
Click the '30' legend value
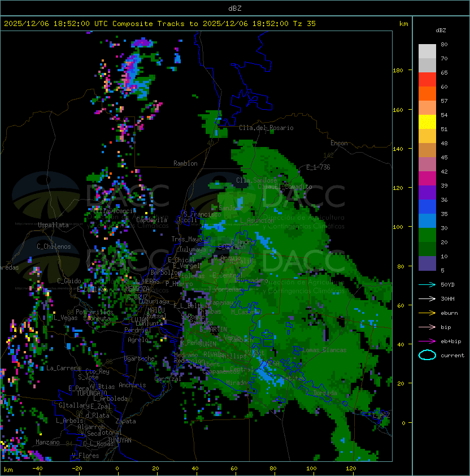tap(444, 228)
